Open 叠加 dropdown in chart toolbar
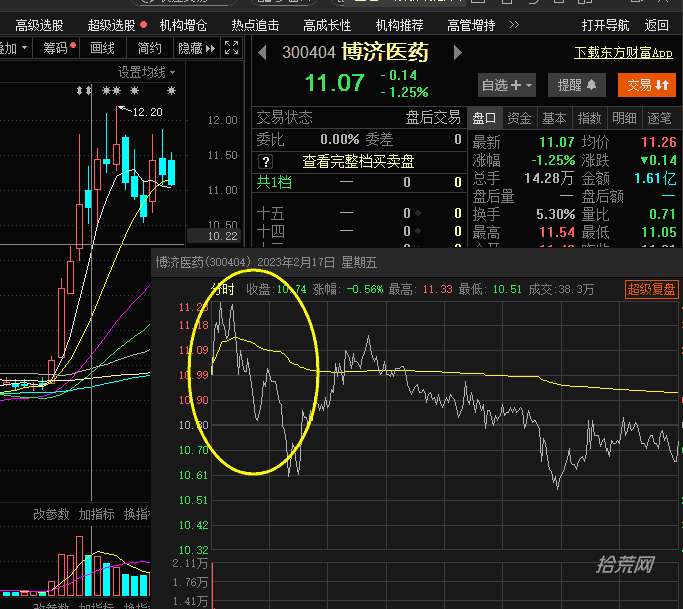This screenshot has width=683, height=609. (x=13, y=47)
